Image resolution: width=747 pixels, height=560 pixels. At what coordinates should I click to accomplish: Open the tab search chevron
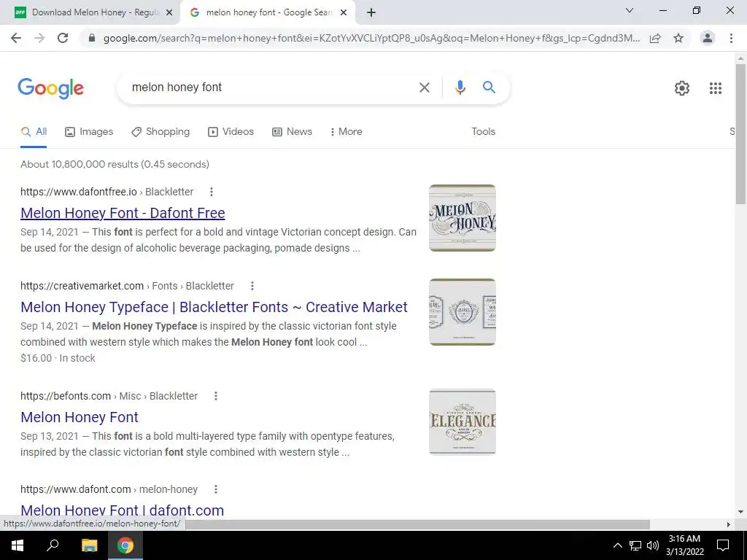[x=630, y=10]
